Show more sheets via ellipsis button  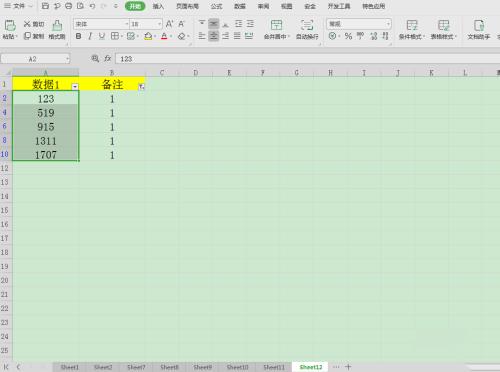[x=336, y=367]
